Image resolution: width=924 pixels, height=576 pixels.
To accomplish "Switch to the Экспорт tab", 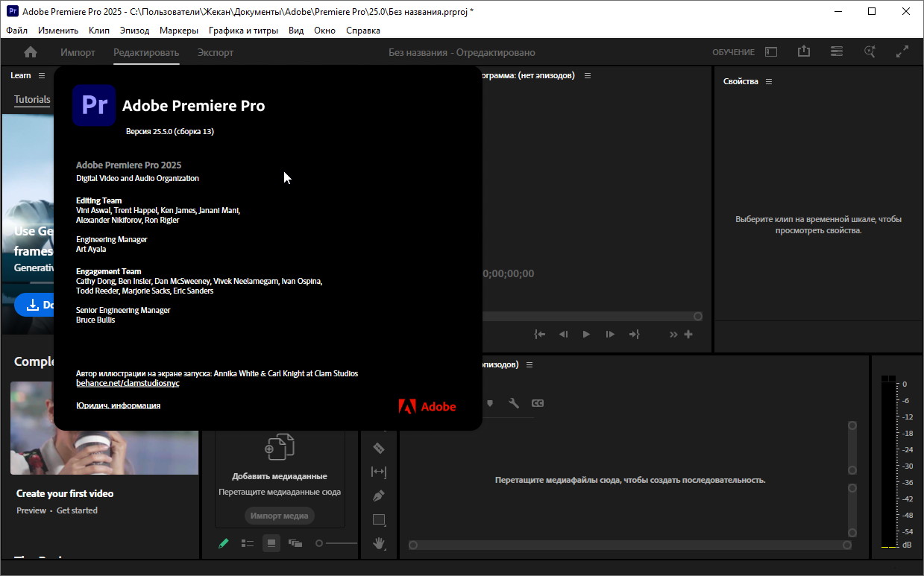I will (x=216, y=52).
